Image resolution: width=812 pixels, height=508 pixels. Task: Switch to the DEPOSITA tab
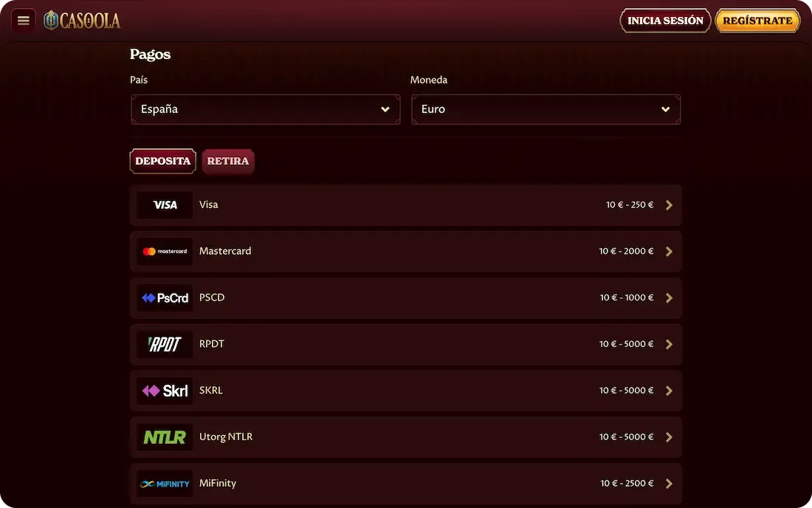162,161
